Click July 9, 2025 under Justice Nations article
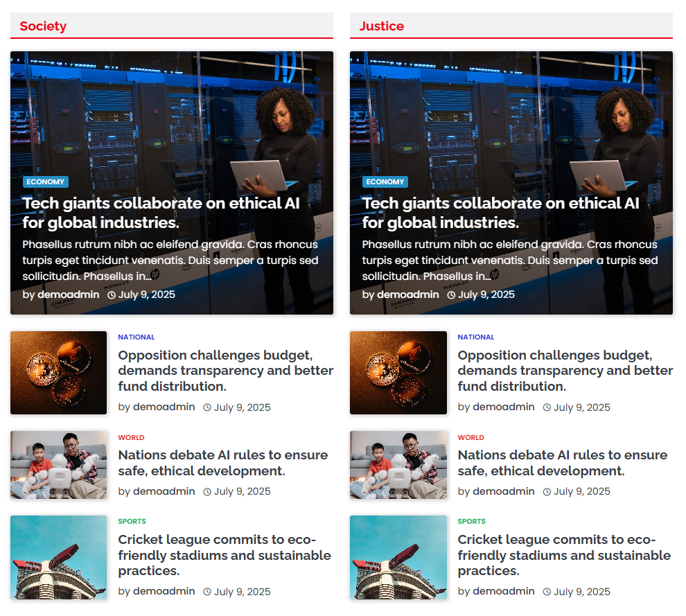This screenshot has height=616, width=686. [x=582, y=491]
